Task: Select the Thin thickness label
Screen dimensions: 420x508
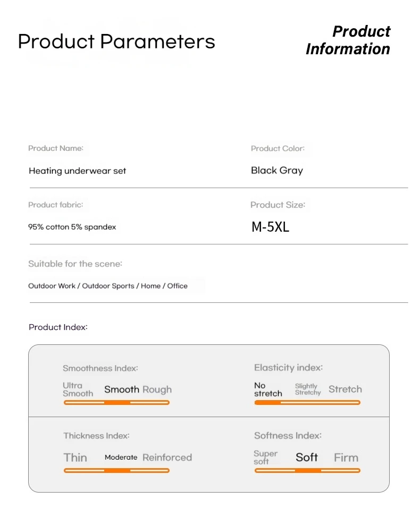Action: click(x=75, y=458)
